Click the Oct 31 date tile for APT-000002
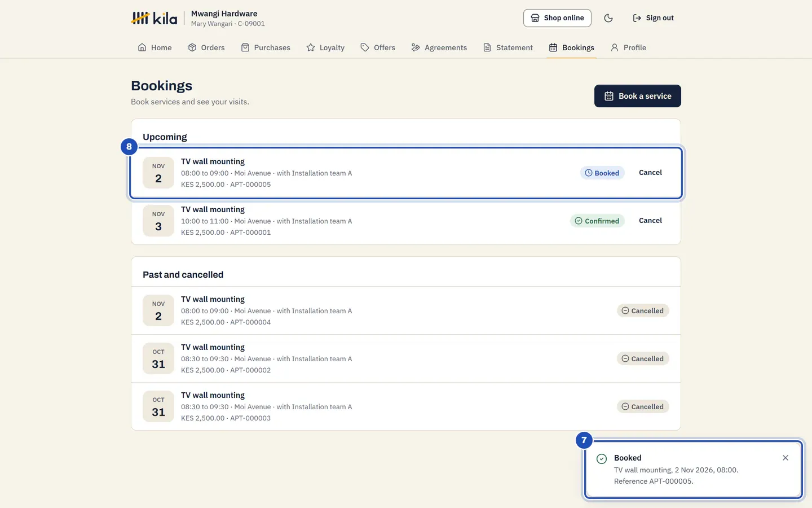Image resolution: width=812 pixels, height=508 pixels. coord(158,358)
